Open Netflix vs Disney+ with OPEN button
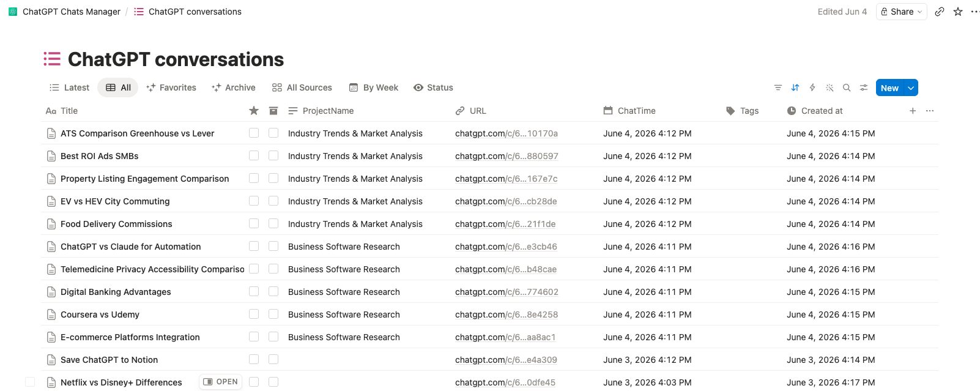Viewport: 980px width, 391px height. [220, 382]
